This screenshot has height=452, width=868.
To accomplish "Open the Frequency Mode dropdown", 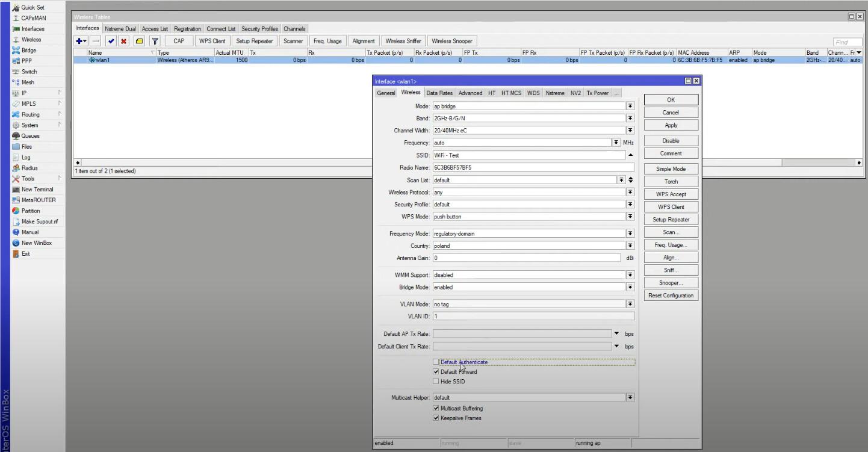I will 630,234.
